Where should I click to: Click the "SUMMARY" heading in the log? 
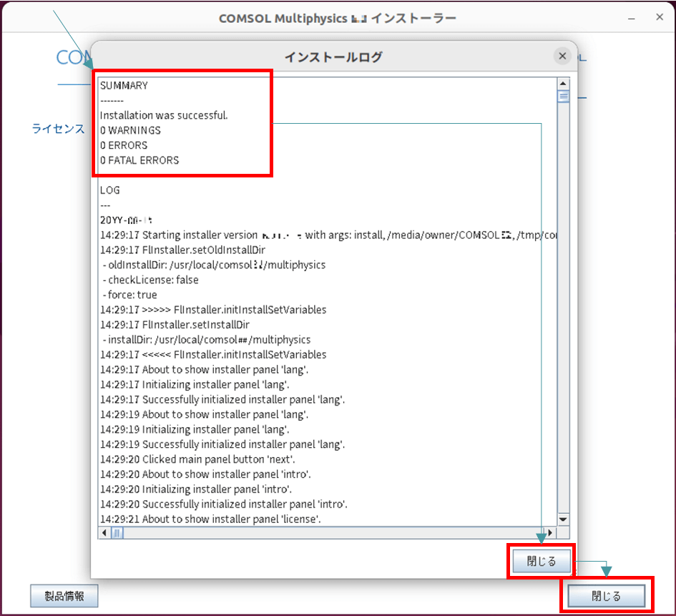(x=124, y=85)
